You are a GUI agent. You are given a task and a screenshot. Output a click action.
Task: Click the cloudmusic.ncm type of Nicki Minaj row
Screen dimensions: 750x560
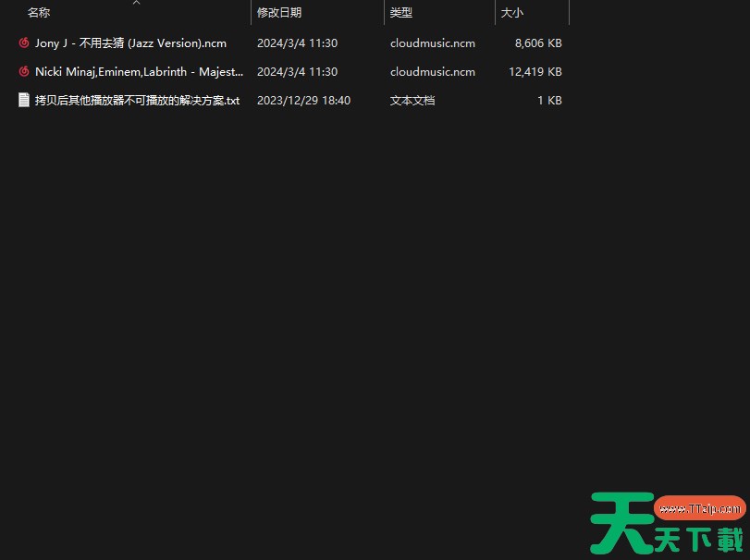pos(433,72)
